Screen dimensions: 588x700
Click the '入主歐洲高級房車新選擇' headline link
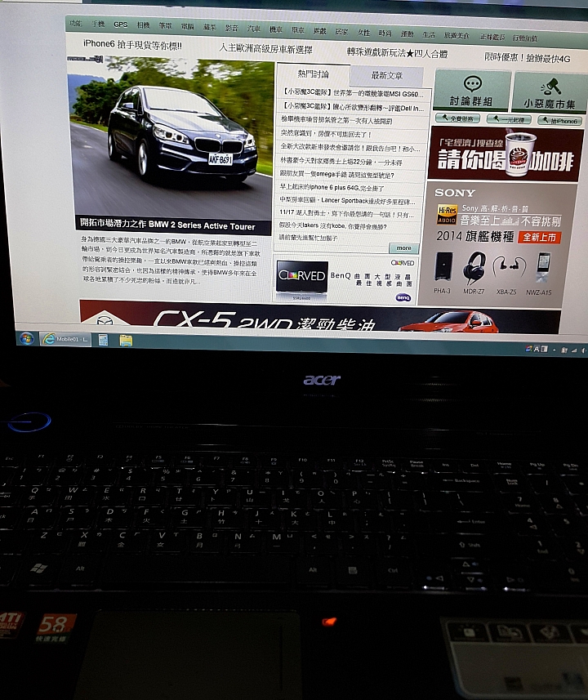pyautogui.click(x=265, y=49)
